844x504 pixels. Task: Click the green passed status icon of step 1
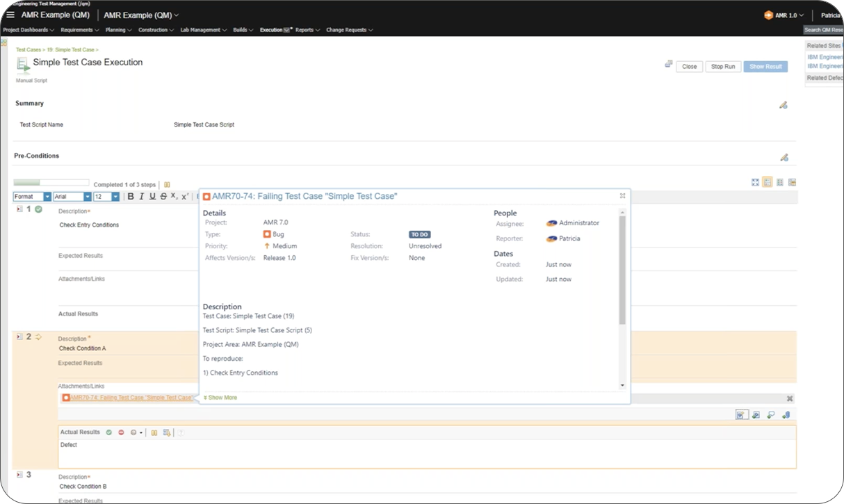39,209
